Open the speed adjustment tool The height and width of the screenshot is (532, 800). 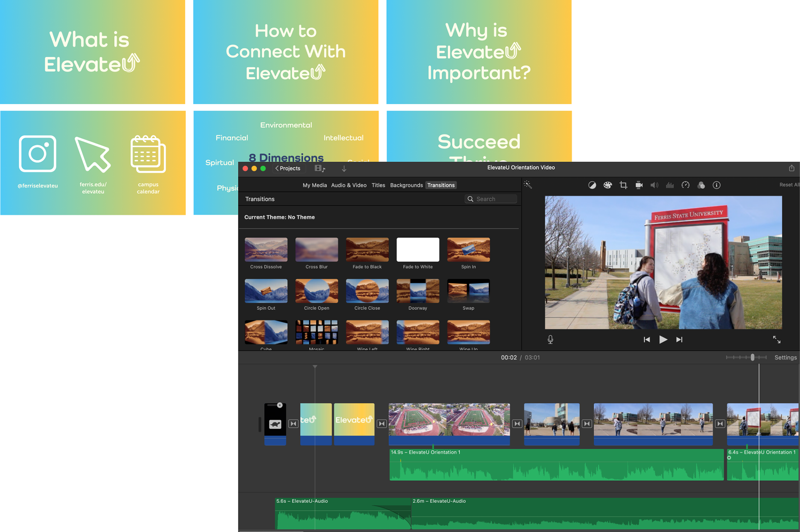(685, 185)
